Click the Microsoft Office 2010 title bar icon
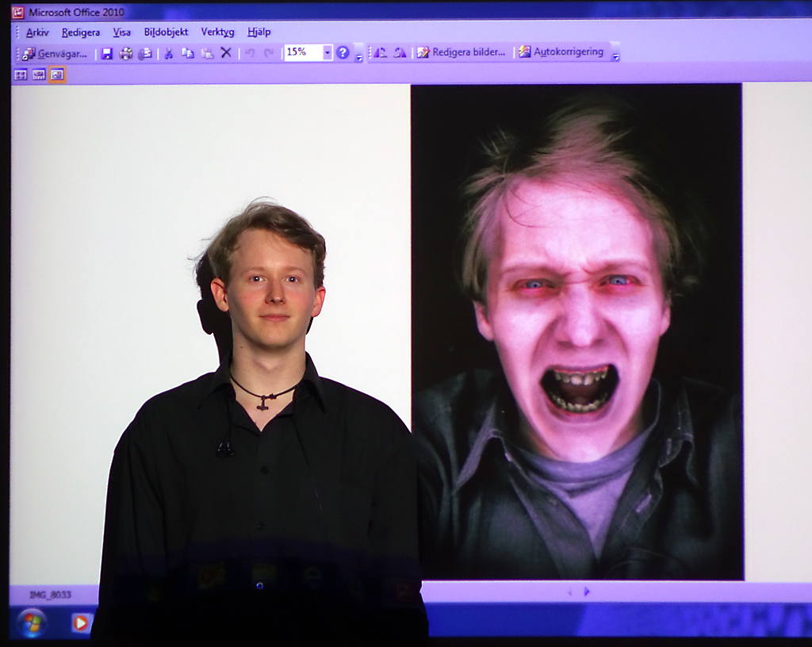 18,13
